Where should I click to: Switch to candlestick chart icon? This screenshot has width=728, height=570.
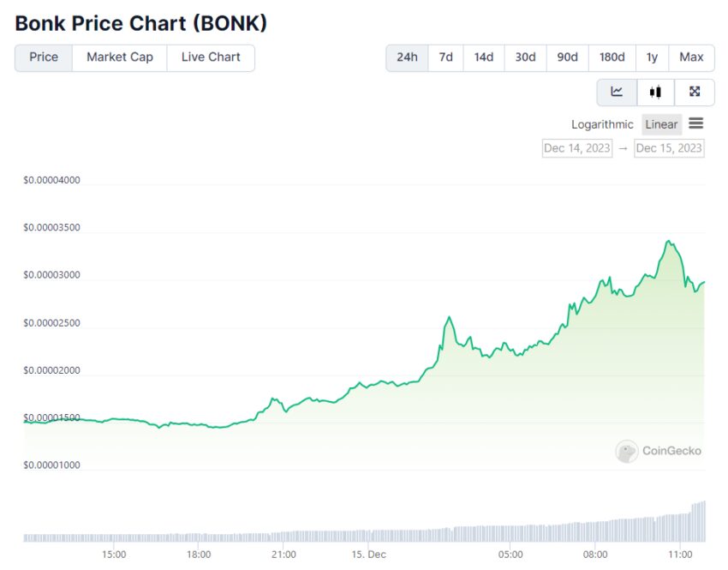655,92
